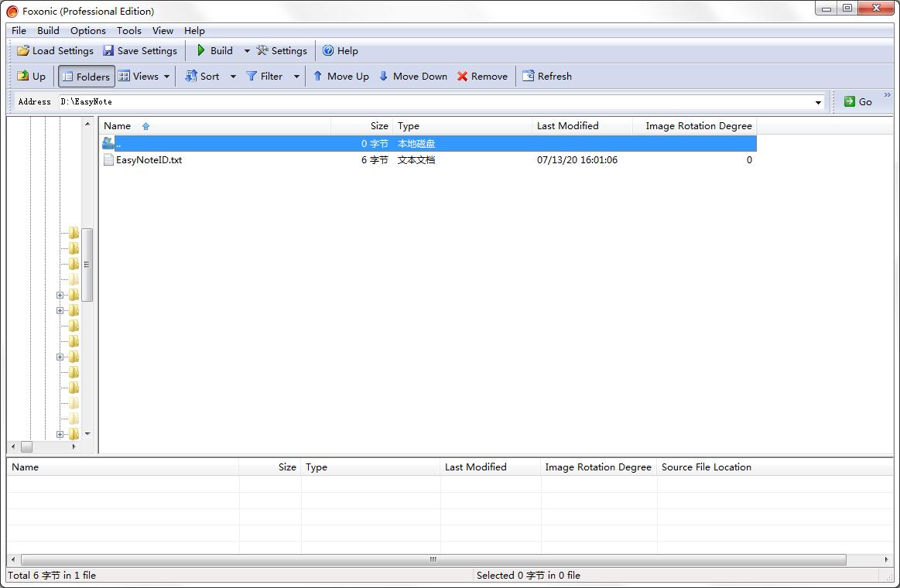Click bottom pane horizontal scrollbar thumb

433,559
